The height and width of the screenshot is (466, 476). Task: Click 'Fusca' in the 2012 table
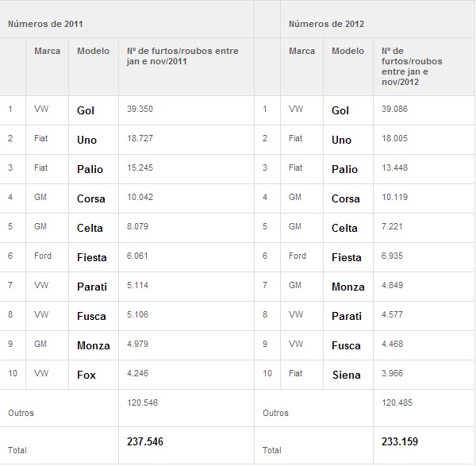[x=346, y=346]
